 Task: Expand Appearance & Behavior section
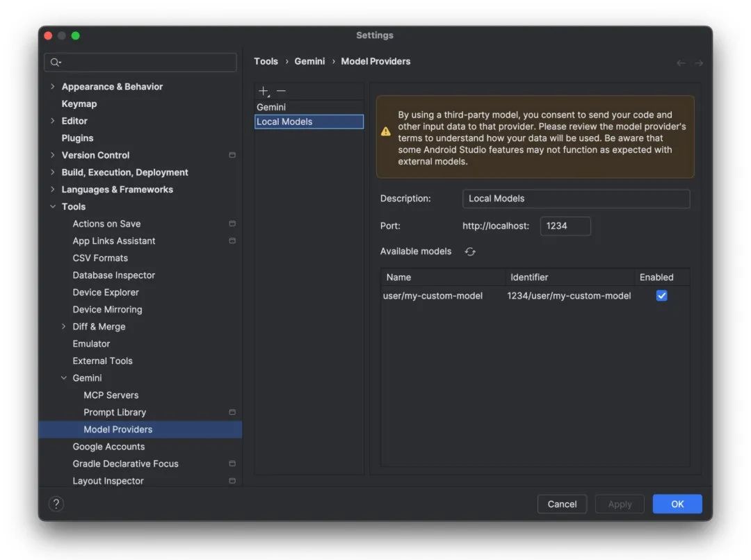pyautogui.click(x=53, y=87)
